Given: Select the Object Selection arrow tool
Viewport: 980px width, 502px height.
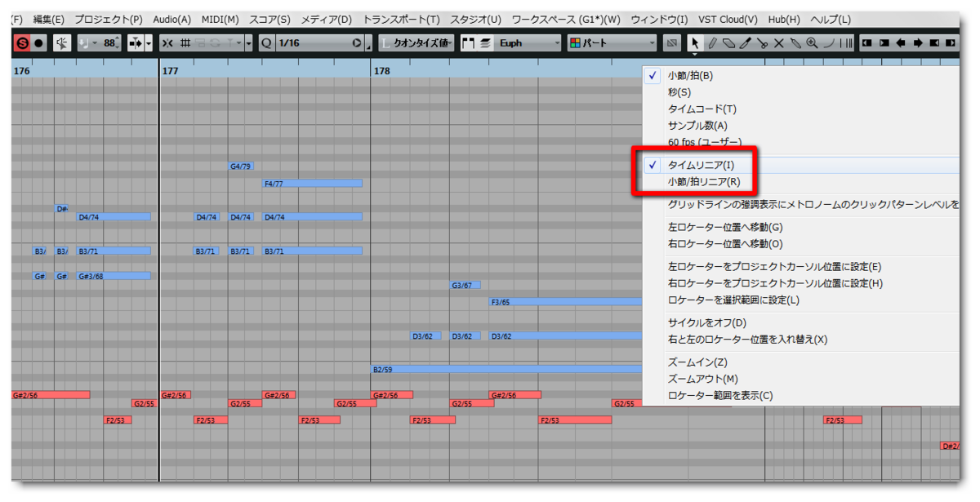Looking at the screenshot, I should 695,43.
